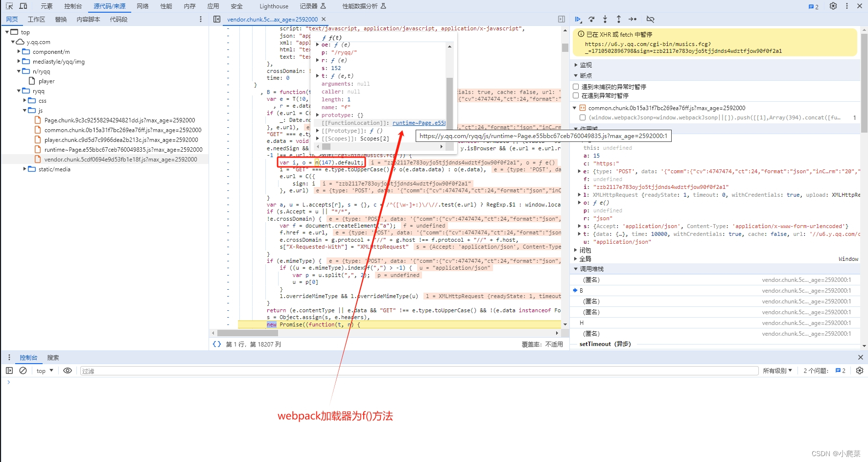Open player.chunk.c9d5d7c9966dea2b213c.js file
868x462 pixels.
pyautogui.click(x=121, y=140)
